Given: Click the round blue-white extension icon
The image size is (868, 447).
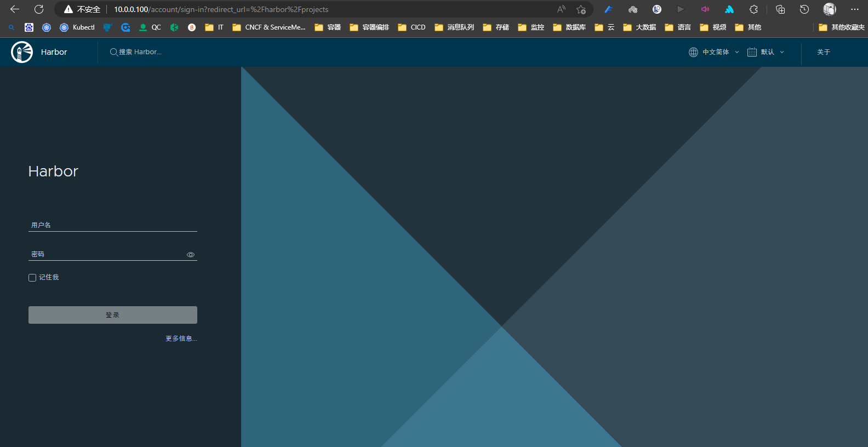Looking at the screenshot, I should [657, 9].
